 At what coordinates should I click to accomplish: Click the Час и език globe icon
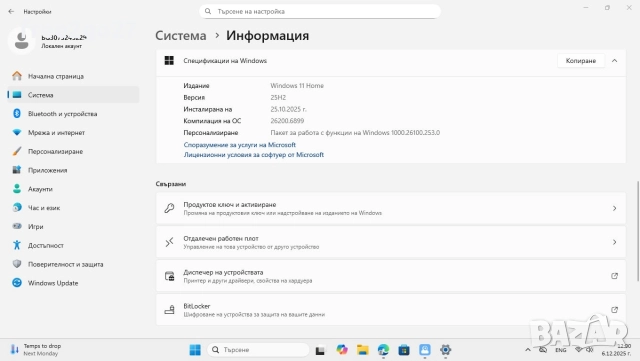(x=17, y=207)
